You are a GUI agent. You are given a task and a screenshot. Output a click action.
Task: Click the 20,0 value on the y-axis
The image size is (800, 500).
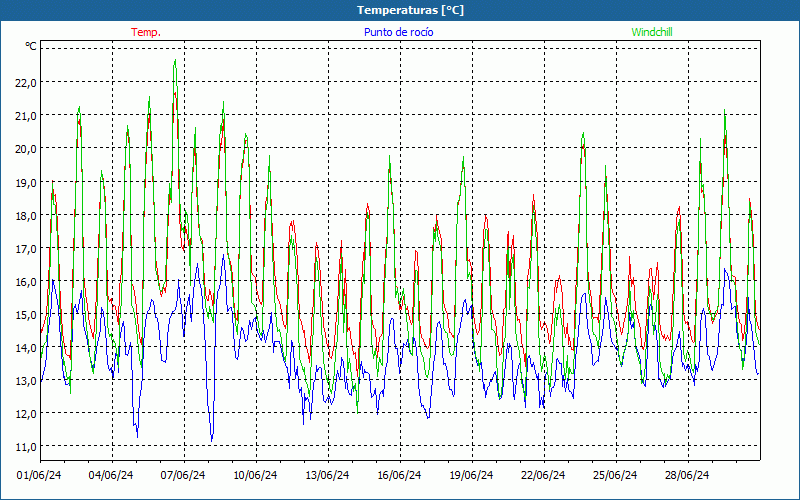(x=26, y=148)
